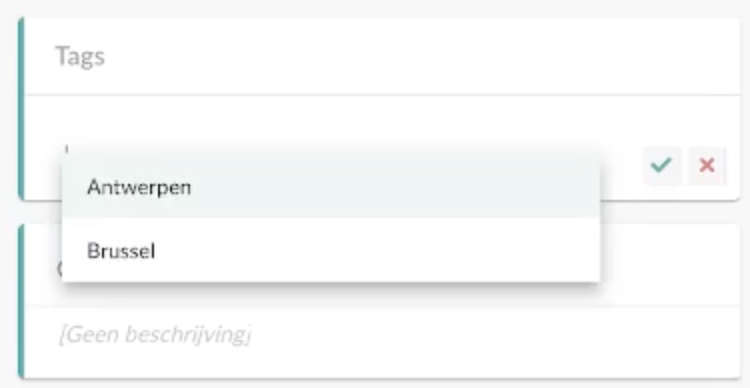The image size is (750, 388).
Task: Click the blank area beside Tags title
Action: 421,56
